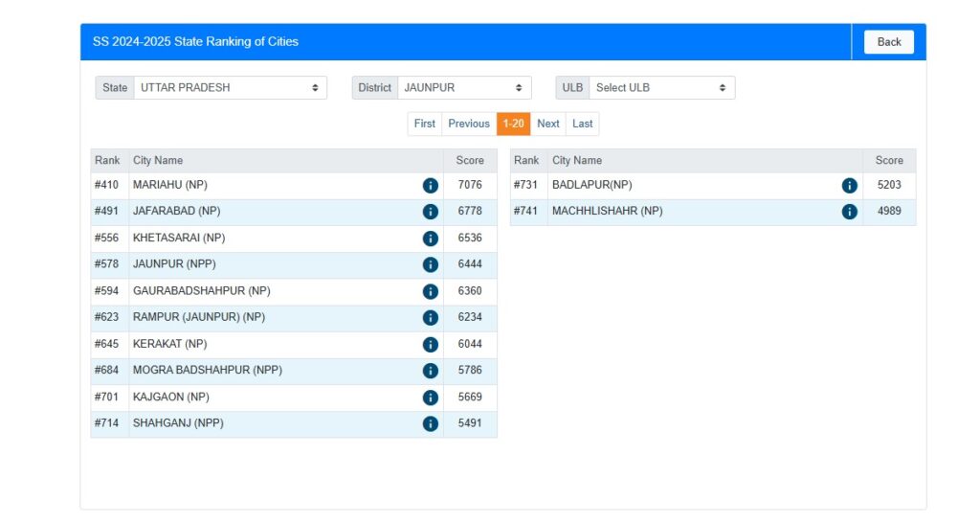
Task: Click the Back button
Action: coord(889,42)
